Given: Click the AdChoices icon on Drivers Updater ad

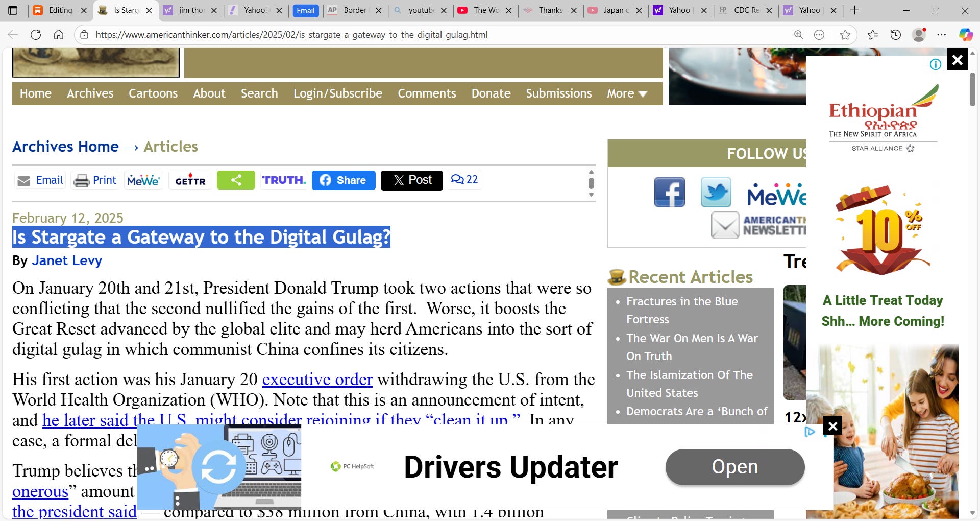Looking at the screenshot, I should click(810, 432).
